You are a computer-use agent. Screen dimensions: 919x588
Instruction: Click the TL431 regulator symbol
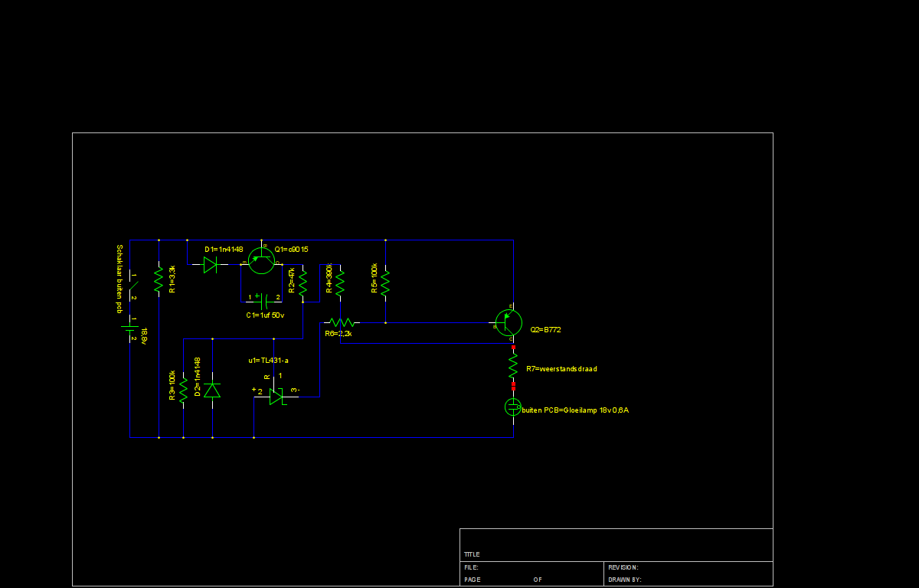coord(276,396)
